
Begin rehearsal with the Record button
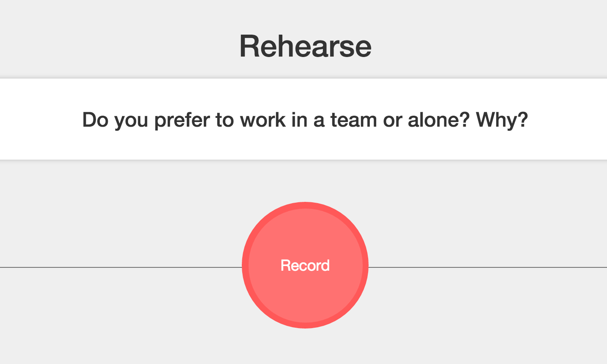305,265
